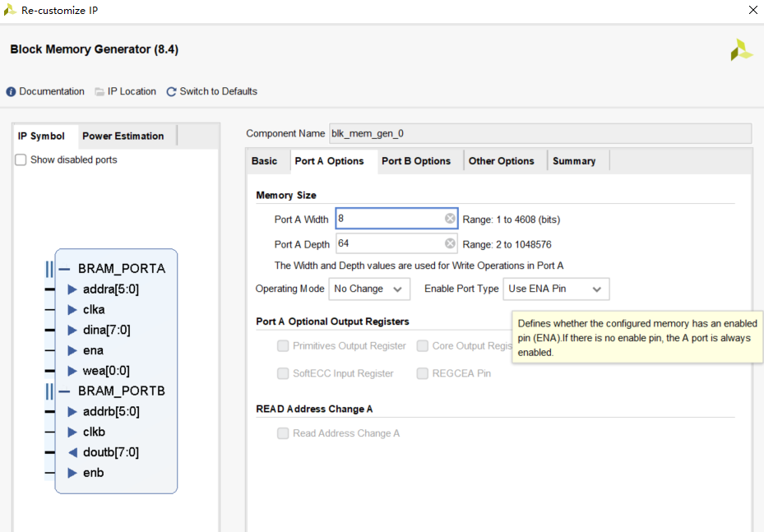Click the IP Location folder icon
This screenshot has width=764, height=532.
pos(100,91)
